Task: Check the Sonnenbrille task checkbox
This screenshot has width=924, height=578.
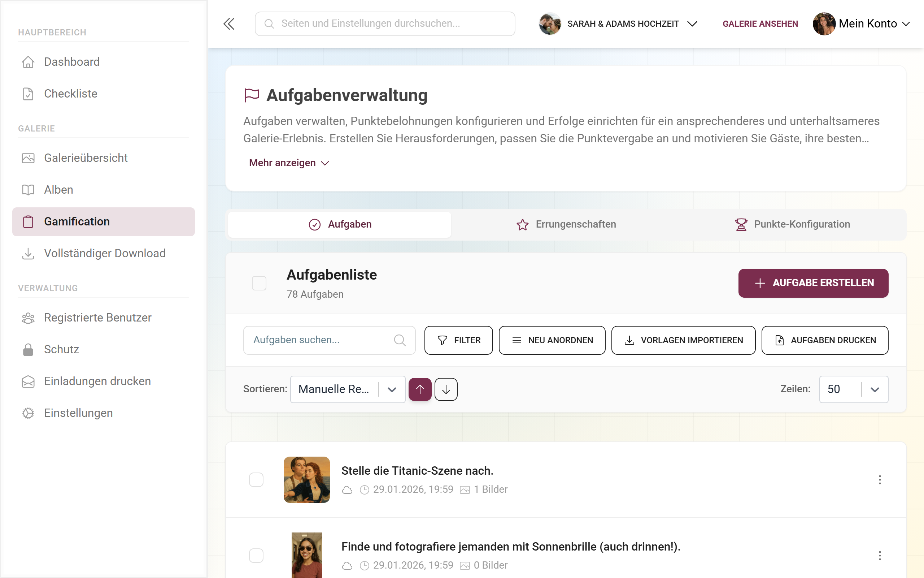Action: point(256,555)
